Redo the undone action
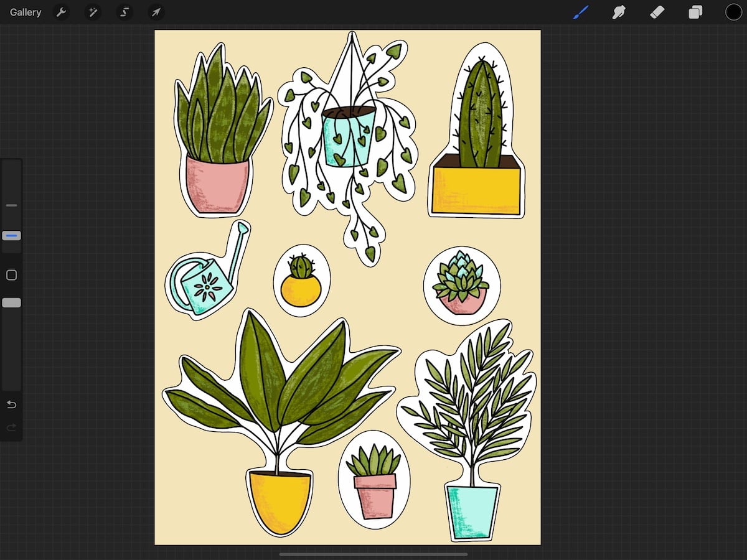 (11, 427)
